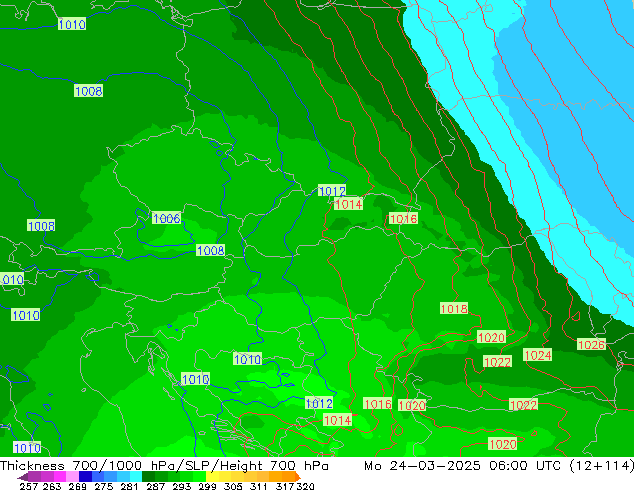
Task: Click the 1026 isobar label
Action: (591, 344)
